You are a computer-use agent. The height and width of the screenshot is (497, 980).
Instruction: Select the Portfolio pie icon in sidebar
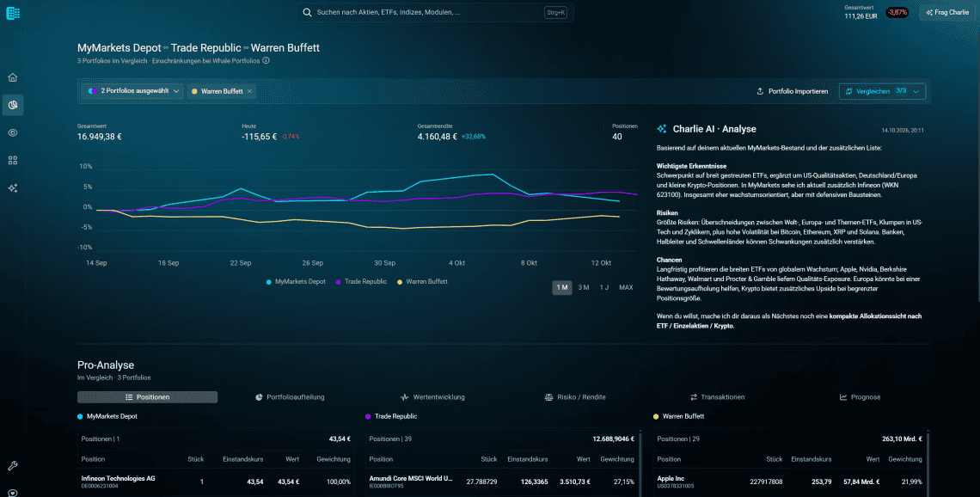[x=13, y=105]
